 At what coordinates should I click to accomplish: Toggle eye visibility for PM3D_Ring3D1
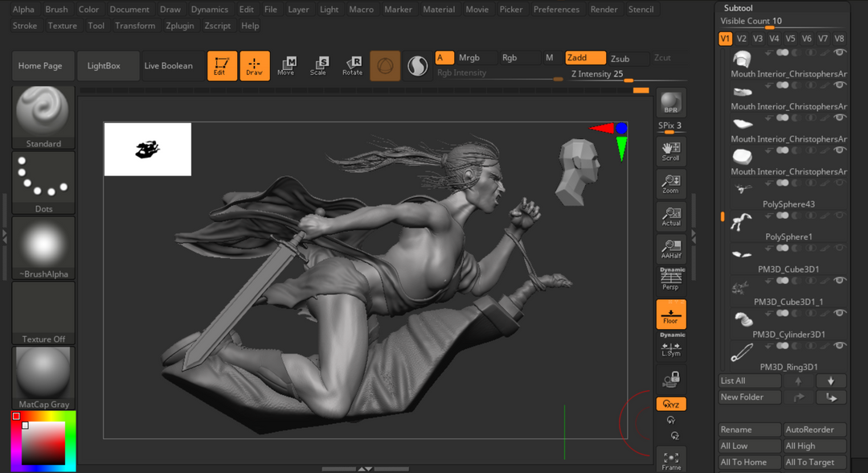click(x=841, y=346)
